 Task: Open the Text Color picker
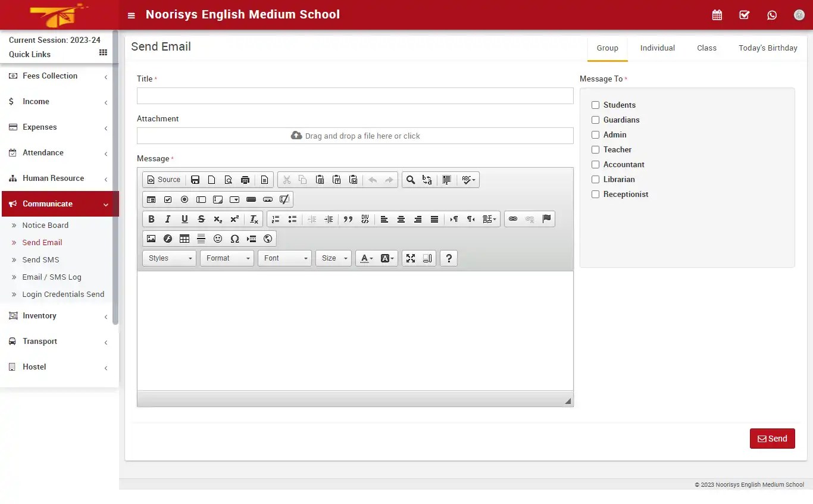(x=365, y=258)
